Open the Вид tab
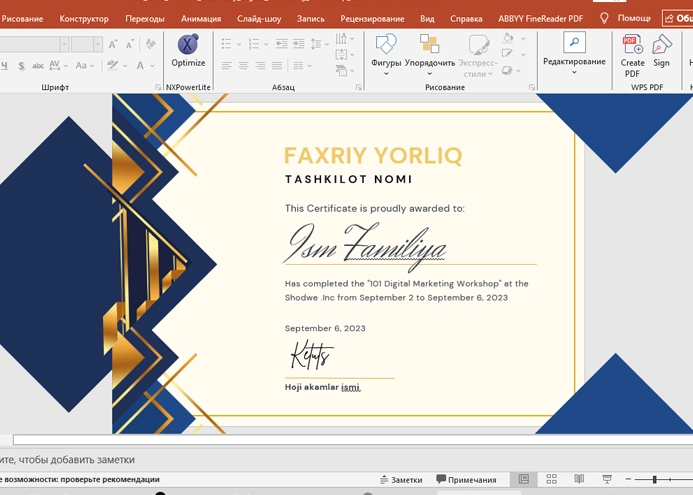 [x=427, y=19]
